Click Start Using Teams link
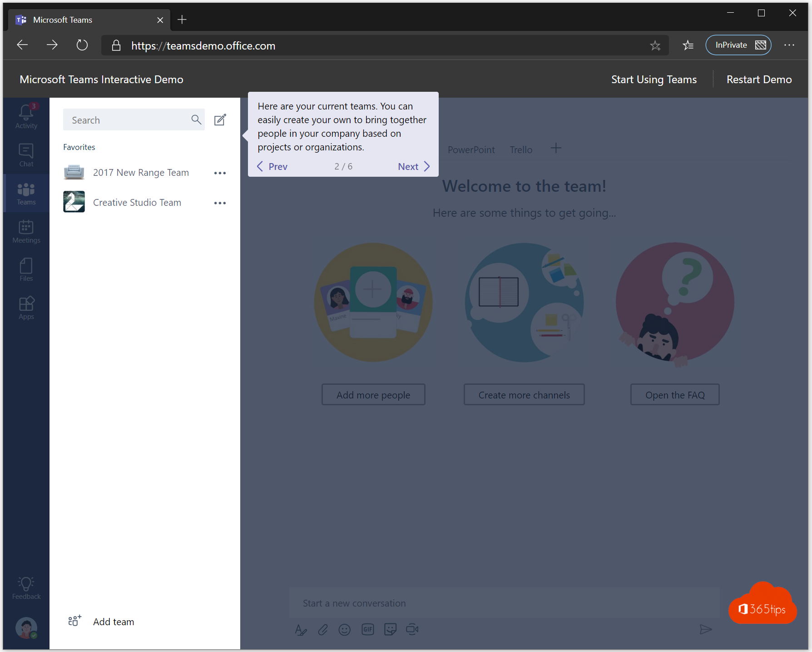Image resolution: width=812 pixels, height=652 pixels. click(654, 80)
